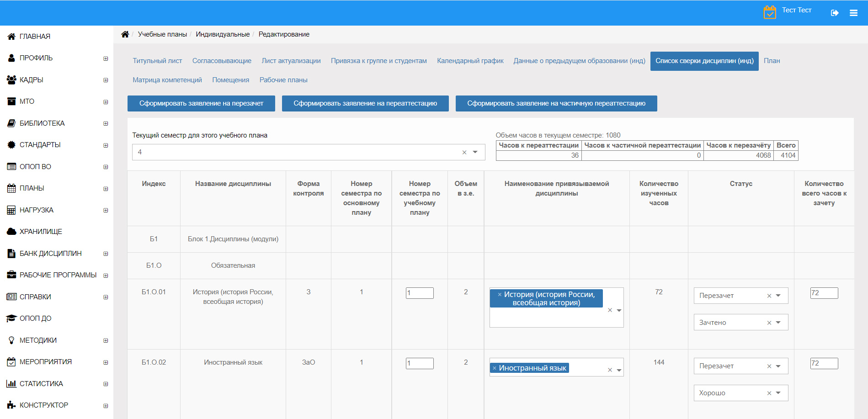The height and width of the screenshot is (419, 868).
Task: Open the Лист актуализации tab
Action: click(x=291, y=61)
